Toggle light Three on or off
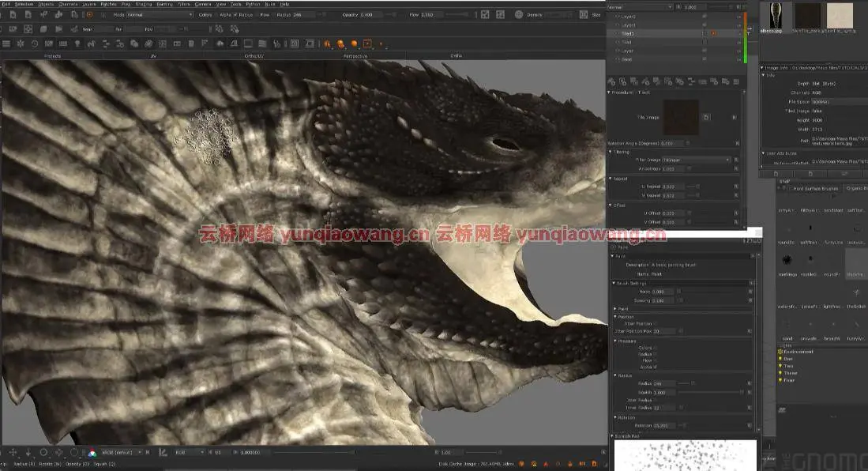The height and width of the screenshot is (471, 868). (780, 373)
